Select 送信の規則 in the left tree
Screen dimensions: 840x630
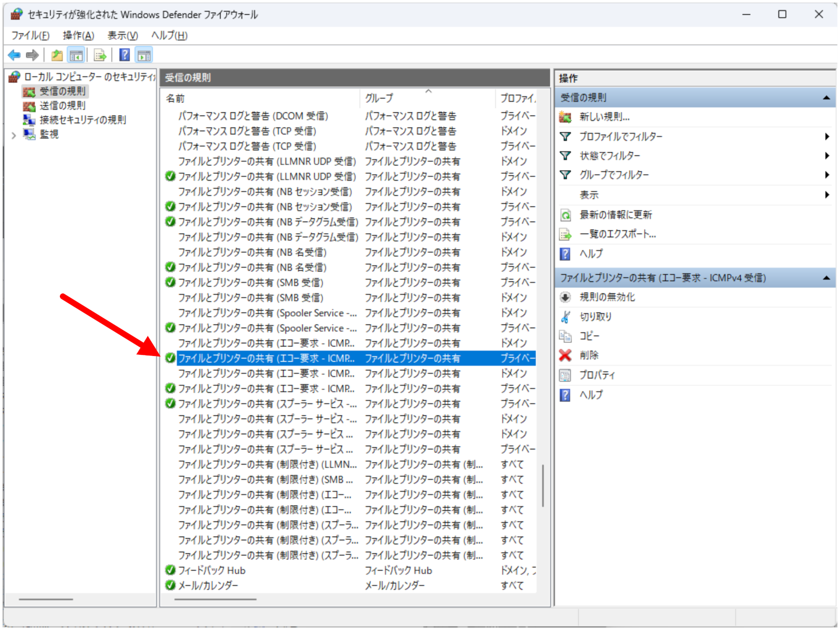click(x=62, y=106)
